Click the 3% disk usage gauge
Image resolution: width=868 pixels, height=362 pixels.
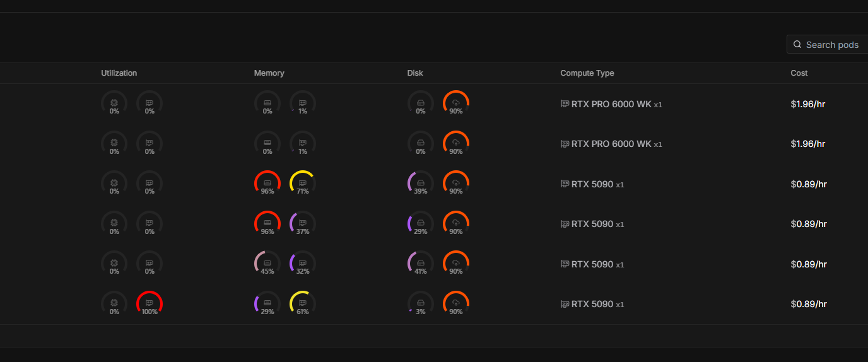pos(421,303)
